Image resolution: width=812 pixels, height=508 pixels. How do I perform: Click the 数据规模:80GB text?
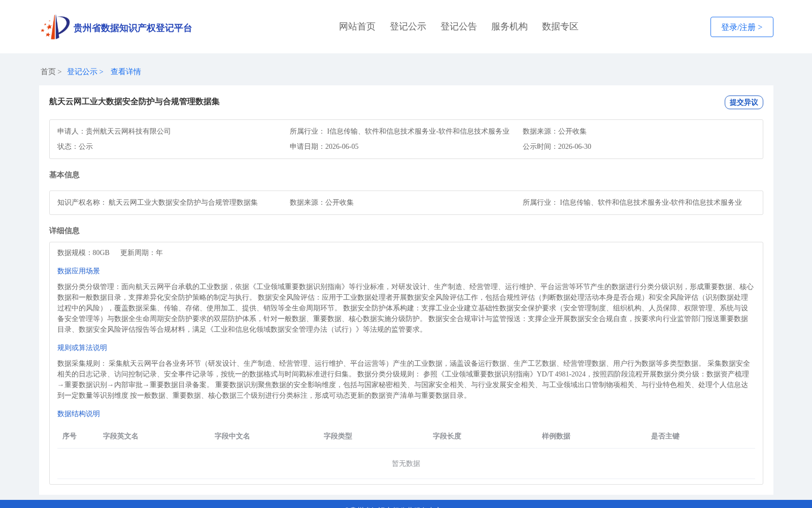(83, 252)
